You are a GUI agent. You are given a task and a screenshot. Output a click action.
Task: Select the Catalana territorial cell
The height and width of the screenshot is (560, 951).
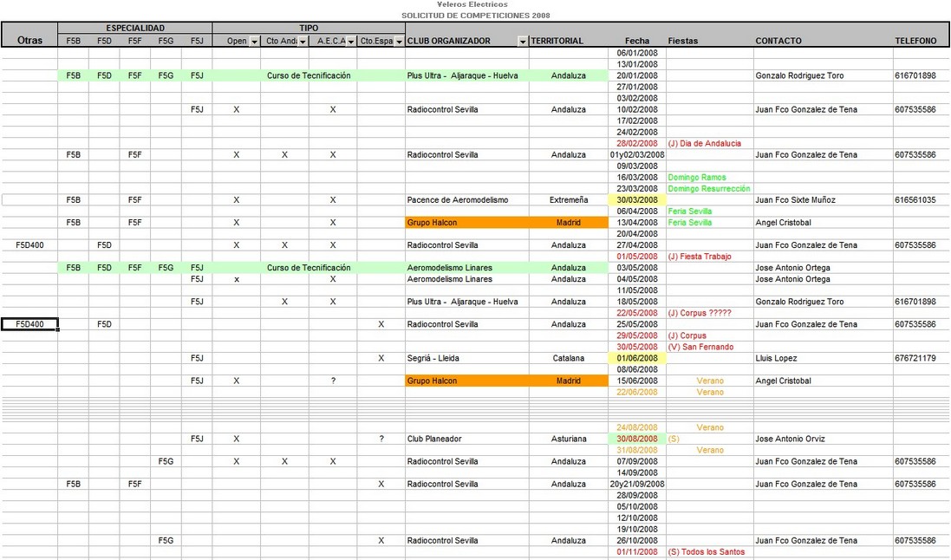tap(569, 358)
